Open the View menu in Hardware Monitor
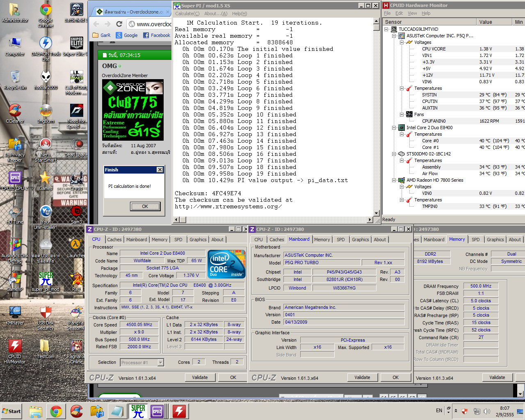 (412, 13)
